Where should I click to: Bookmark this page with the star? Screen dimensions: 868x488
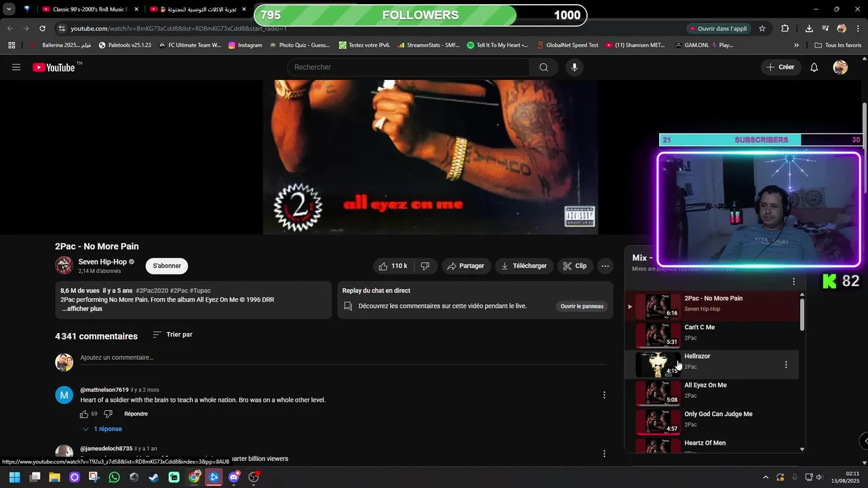pyautogui.click(x=762, y=28)
